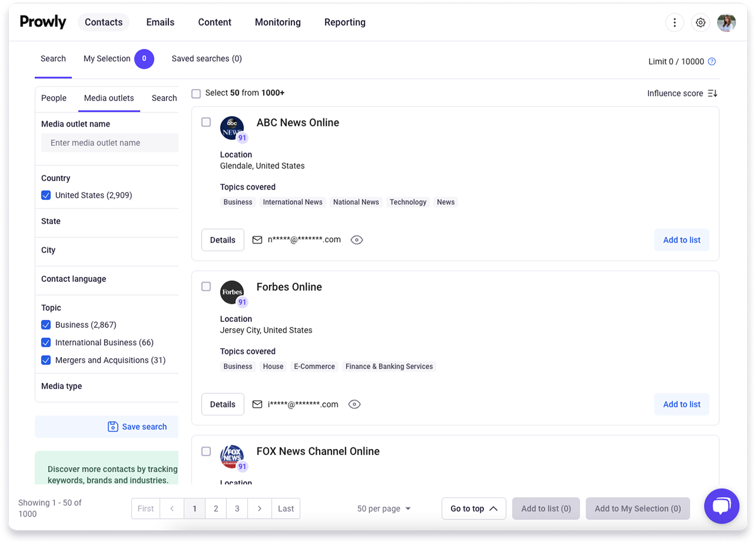The height and width of the screenshot is (544, 756).
Task: Click the Influence score sort icon
Action: pos(712,93)
